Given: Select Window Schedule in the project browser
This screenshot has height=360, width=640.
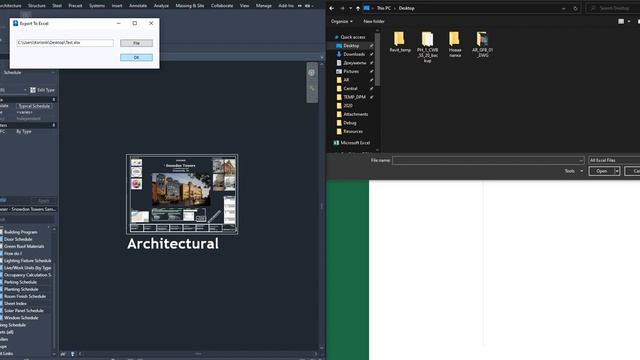Looking at the screenshot, I should tap(21, 318).
